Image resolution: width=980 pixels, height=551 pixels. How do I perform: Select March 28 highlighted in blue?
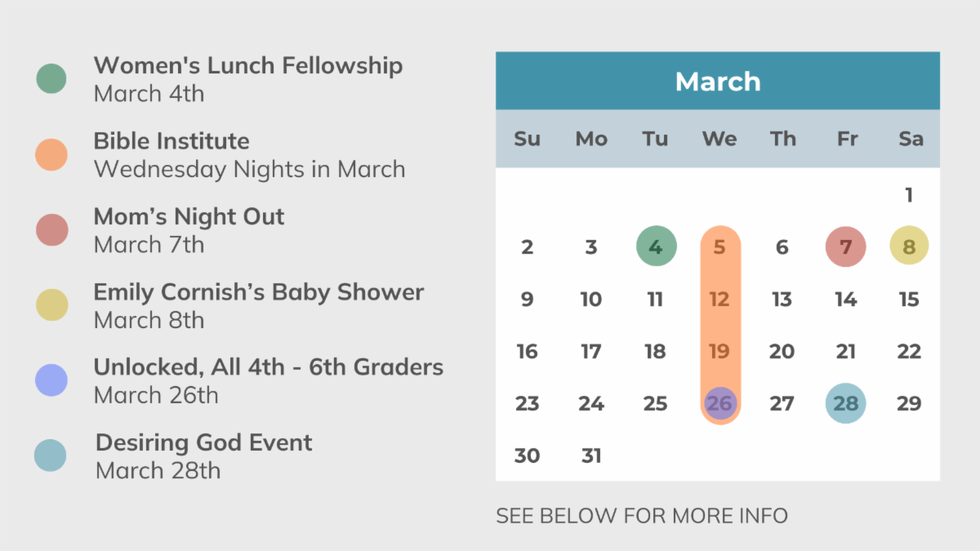845,403
